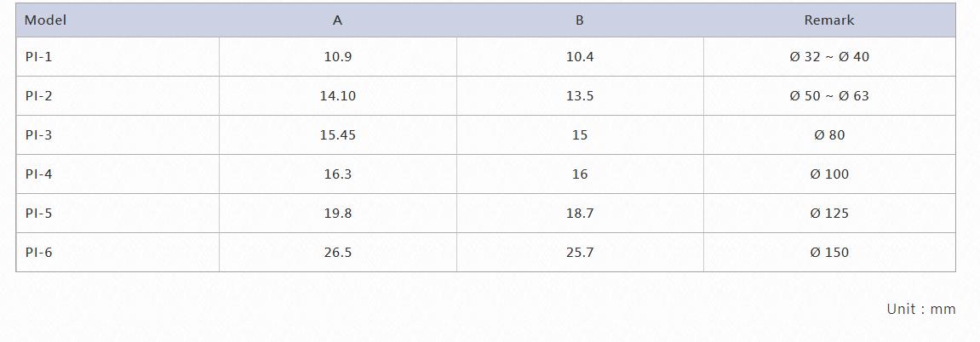The image size is (980, 342).
Task: Select the 14.10 value cell
Action: pos(338,96)
